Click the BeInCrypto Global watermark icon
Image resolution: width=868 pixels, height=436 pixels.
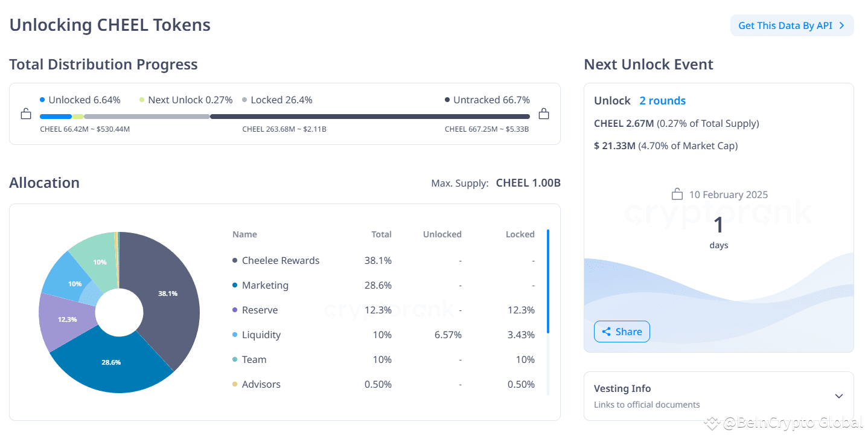[712, 424]
